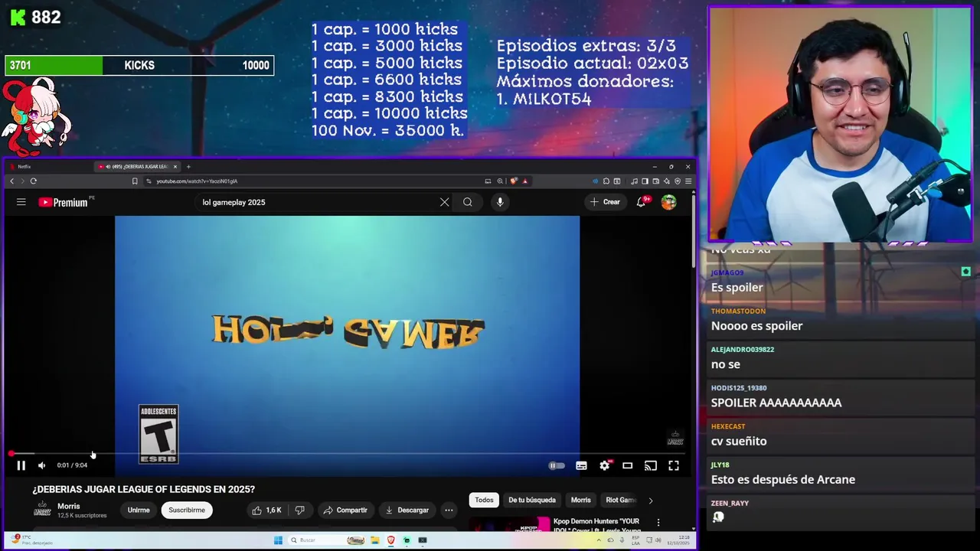Open the taskbar clock and date
This screenshot has height=551, width=980.
[x=676, y=540]
